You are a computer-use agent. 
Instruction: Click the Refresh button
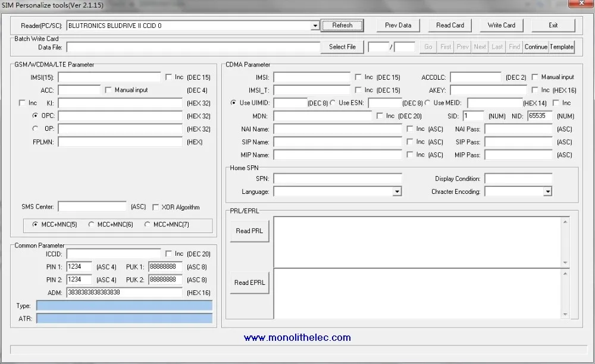click(342, 26)
